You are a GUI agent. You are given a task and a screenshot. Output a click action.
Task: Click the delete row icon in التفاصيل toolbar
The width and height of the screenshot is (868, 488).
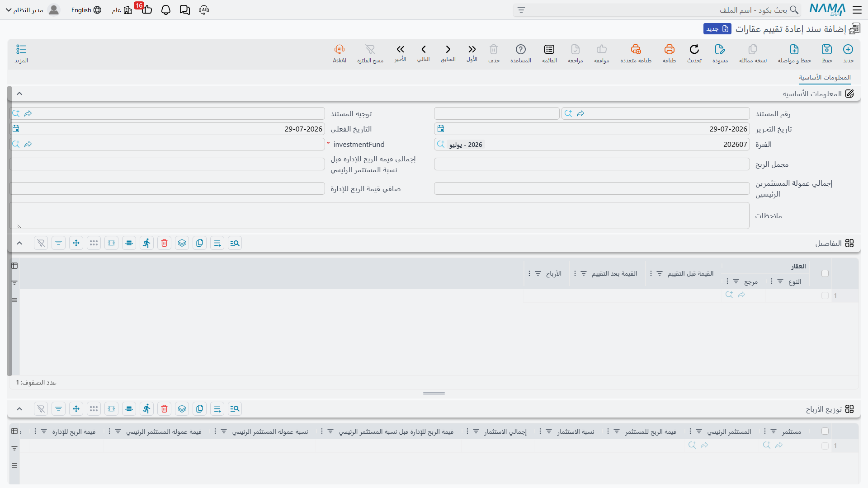(x=164, y=243)
